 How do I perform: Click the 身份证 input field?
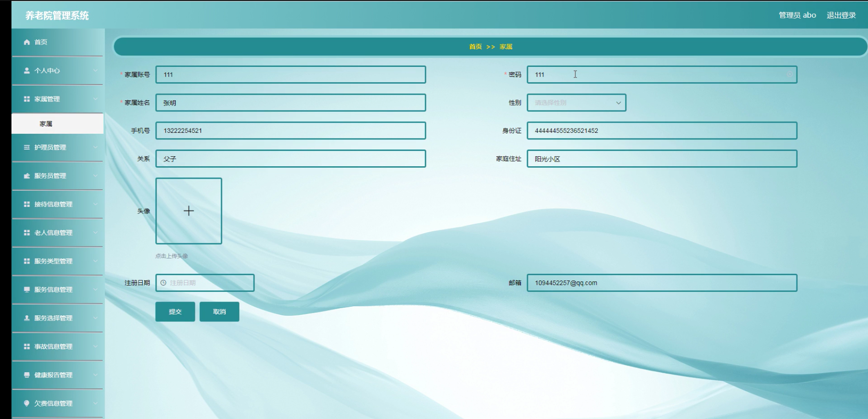coord(662,130)
